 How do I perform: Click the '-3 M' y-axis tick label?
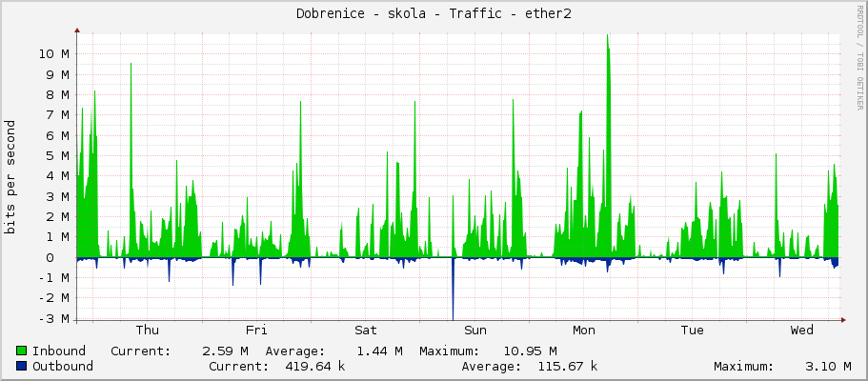pos(54,318)
